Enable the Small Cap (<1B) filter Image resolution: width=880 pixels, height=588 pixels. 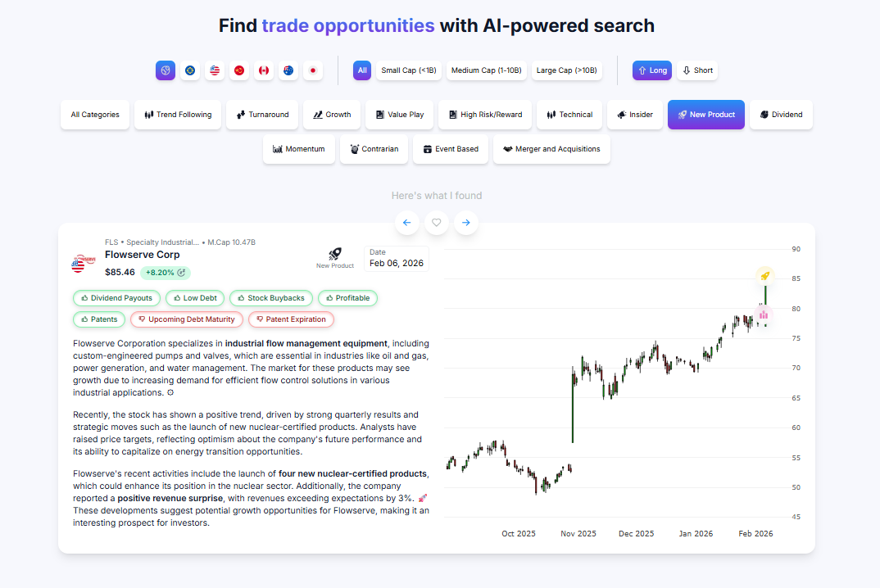click(x=409, y=70)
